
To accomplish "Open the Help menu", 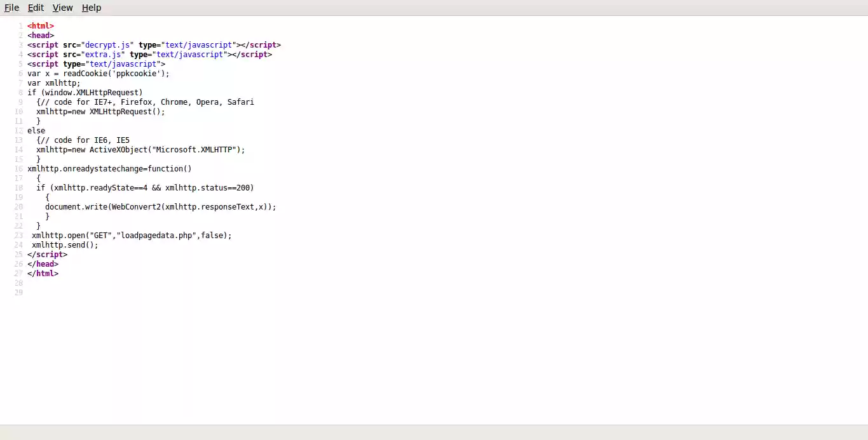I will (x=92, y=8).
